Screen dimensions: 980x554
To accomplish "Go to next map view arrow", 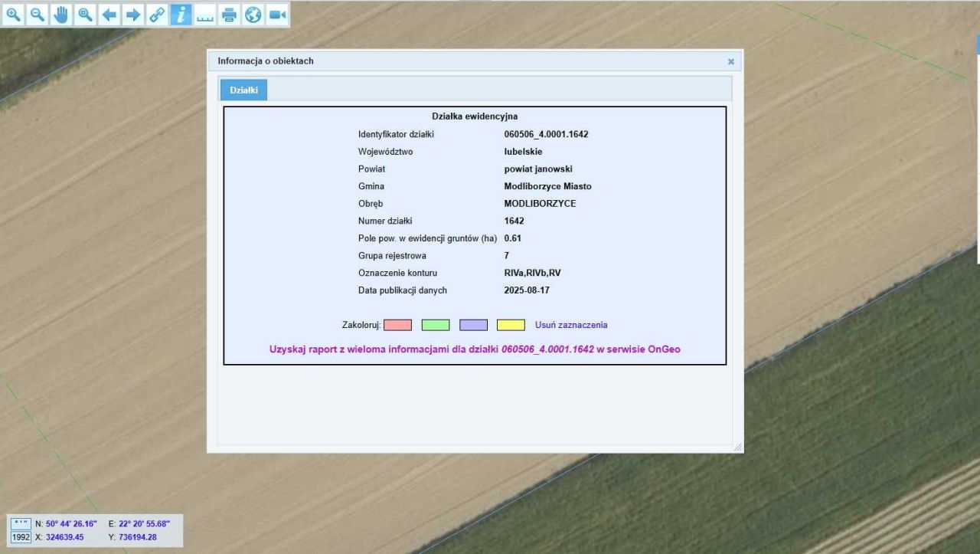I will tap(132, 14).
